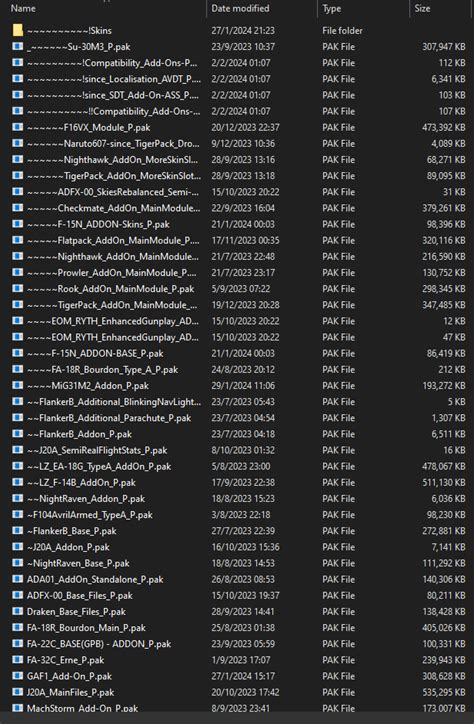Click date 1/9/2023 17:07

tap(241, 660)
